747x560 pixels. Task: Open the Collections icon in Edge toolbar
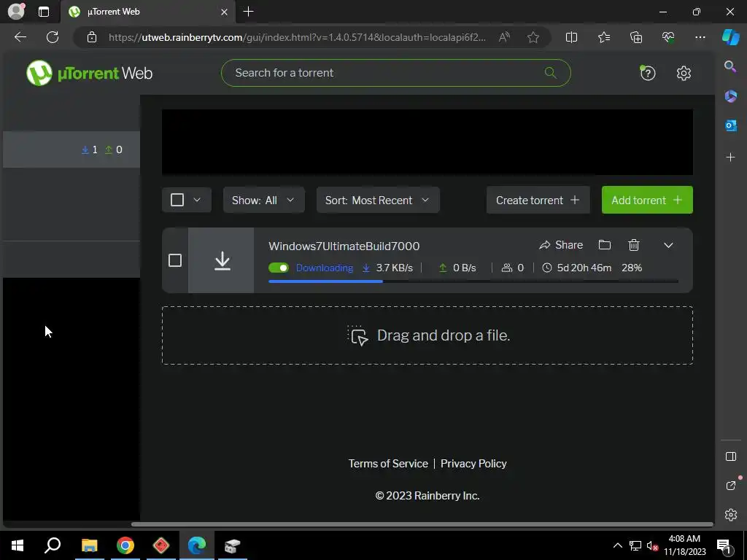[636, 37]
